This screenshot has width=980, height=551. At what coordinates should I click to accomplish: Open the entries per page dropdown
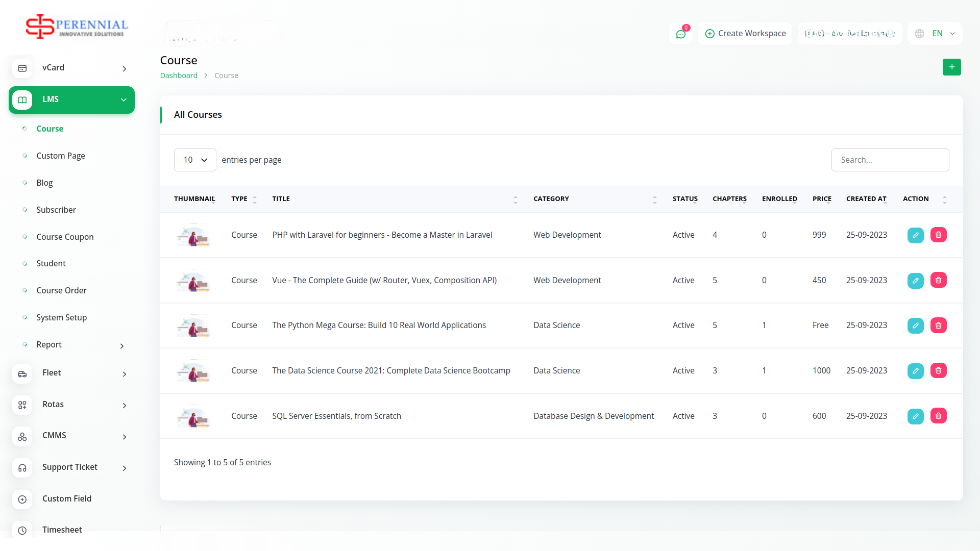coord(195,160)
